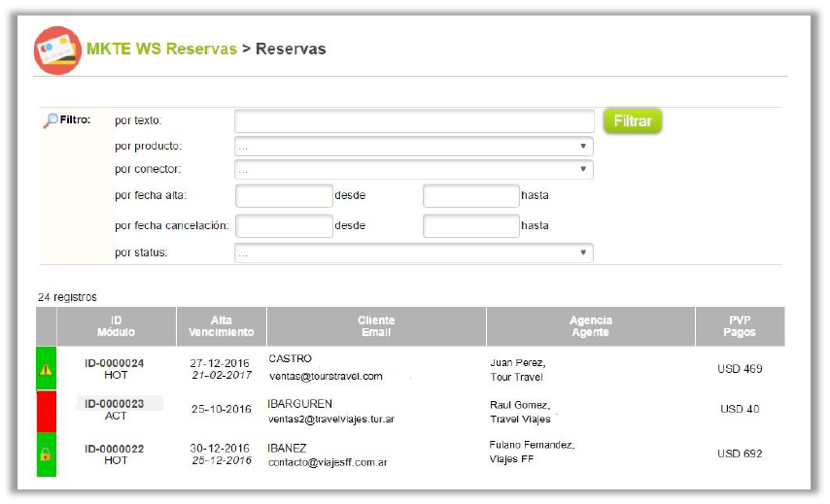The image size is (830, 504).
Task: Click the Cliente Email column header
Action: [x=376, y=326]
